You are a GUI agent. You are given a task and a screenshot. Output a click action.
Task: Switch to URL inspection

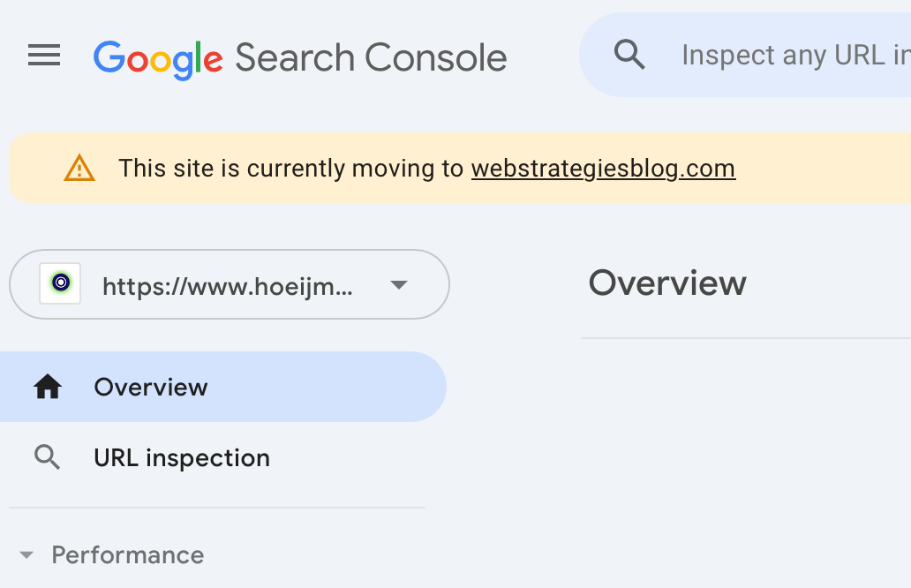pyautogui.click(x=182, y=457)
